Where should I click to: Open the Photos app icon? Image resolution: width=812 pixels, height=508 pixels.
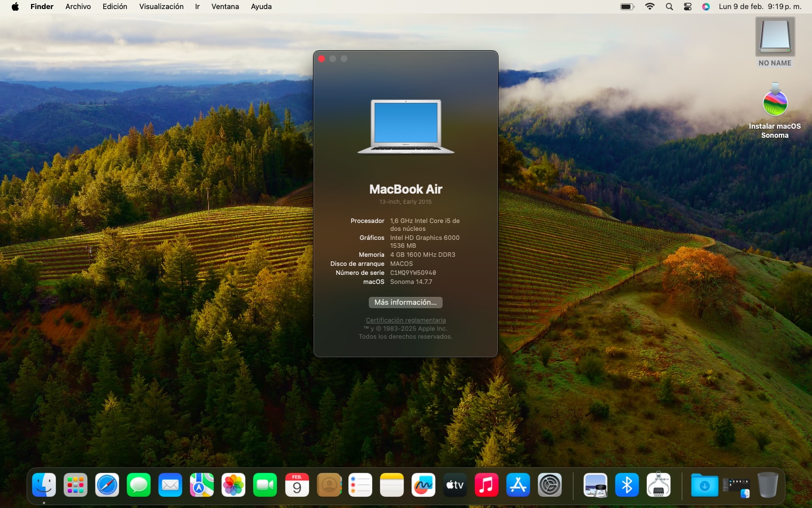tap(233, 485)
